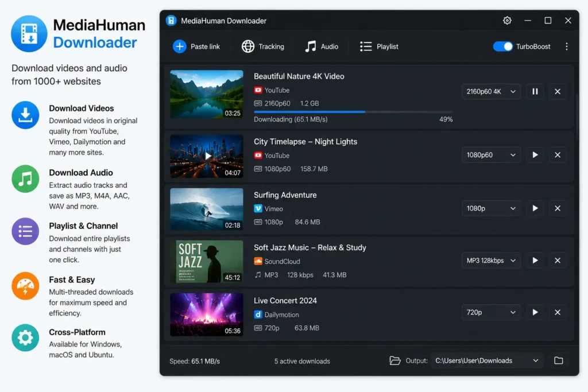Start the Surfing Adventure download

pos(535,208)
